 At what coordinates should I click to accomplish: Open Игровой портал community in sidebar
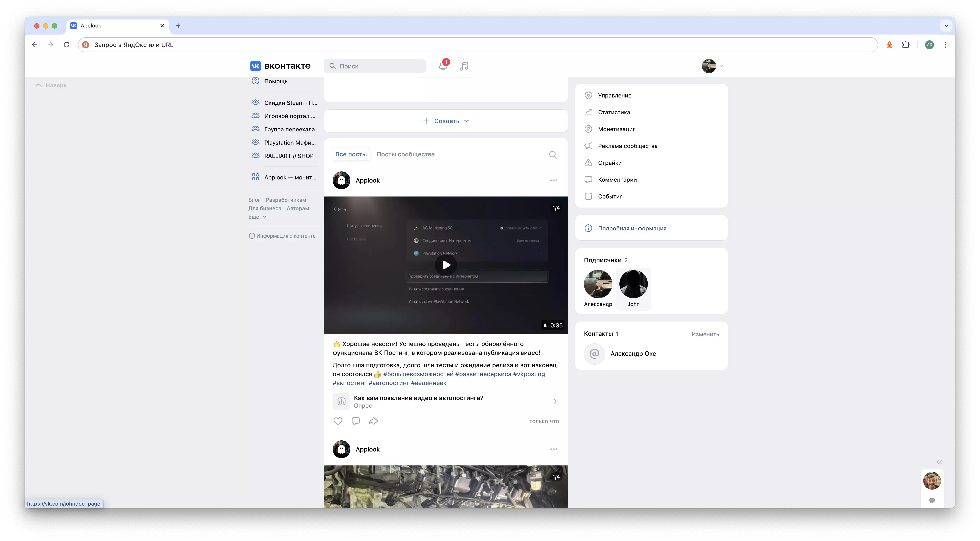click(x=284, y=116)
